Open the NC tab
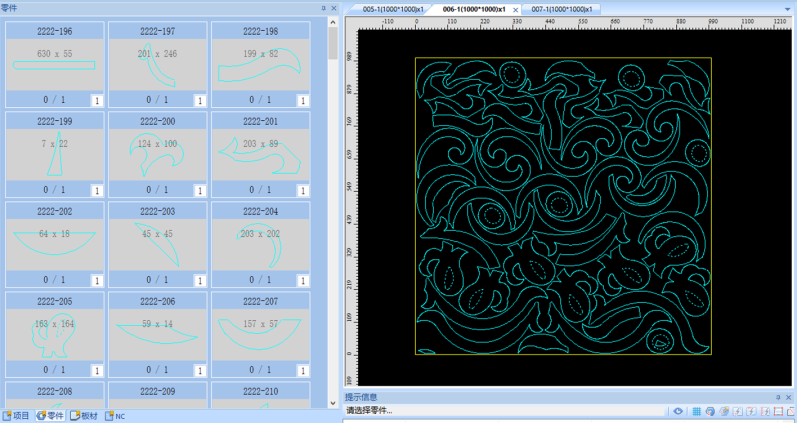The height and width of the screenshot is (423, 797). point(115,416)
